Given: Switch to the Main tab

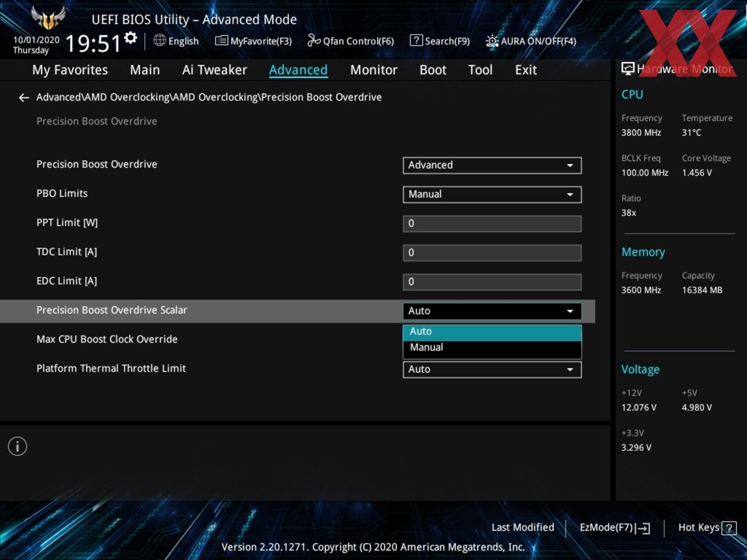Looking at the screenshot, I should click(x=145, y=70).
